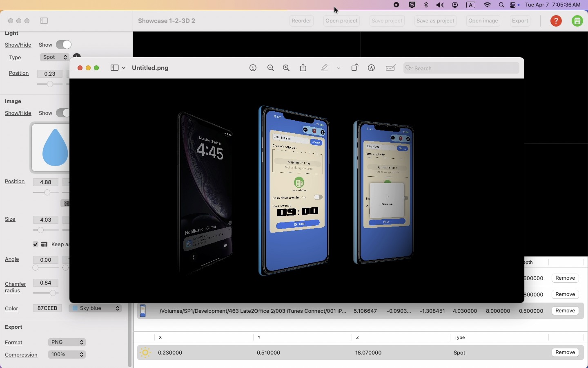Zoom out the Untitled.png image

click(271, 68)
